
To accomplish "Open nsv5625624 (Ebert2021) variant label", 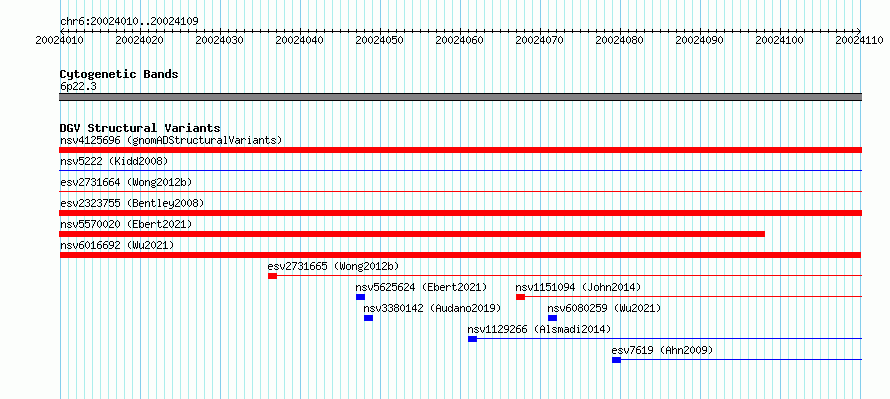I will [421, 287].
